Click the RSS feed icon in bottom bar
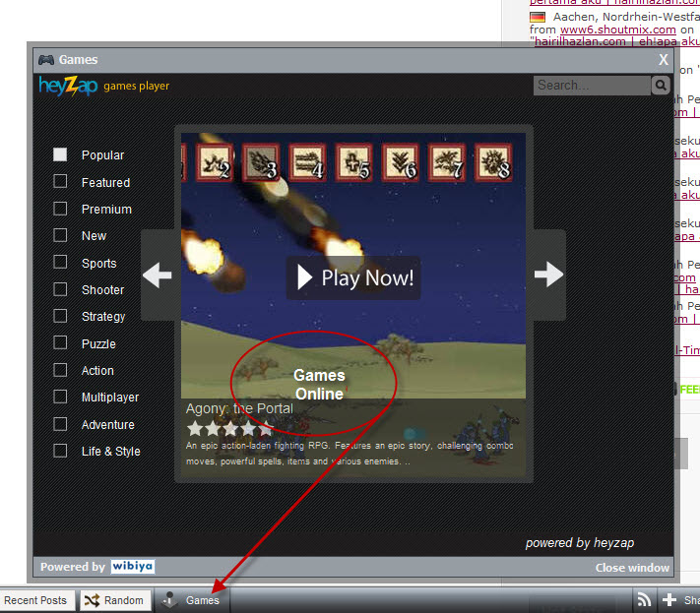 (x=644, y=600)
